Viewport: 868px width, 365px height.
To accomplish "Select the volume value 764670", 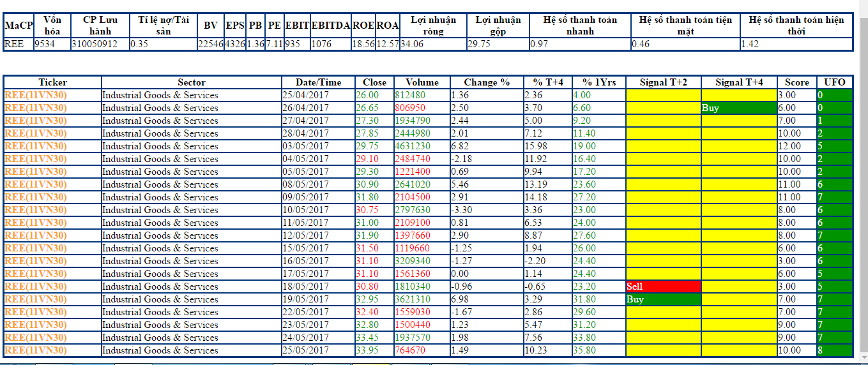I will tap(410, 350).
